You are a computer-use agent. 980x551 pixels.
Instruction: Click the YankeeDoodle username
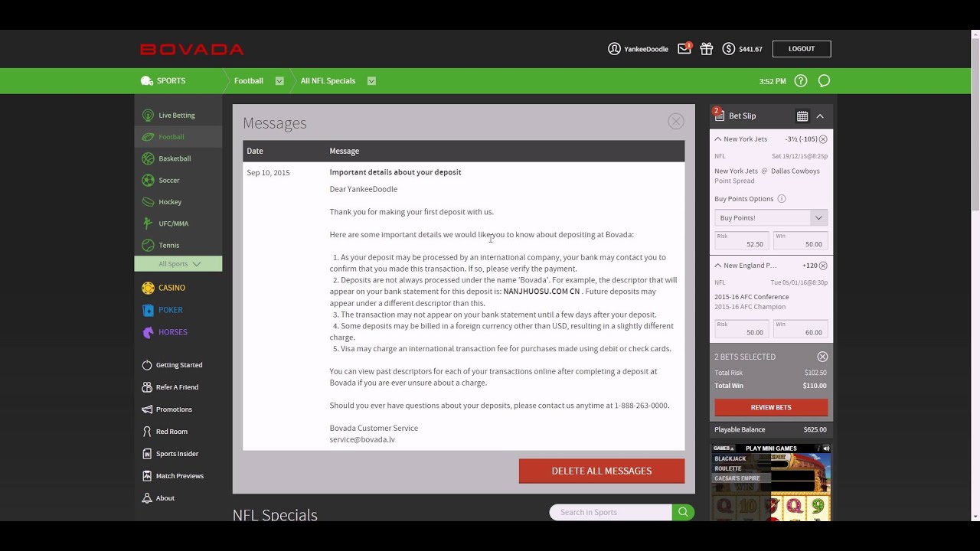click(646, 49)
